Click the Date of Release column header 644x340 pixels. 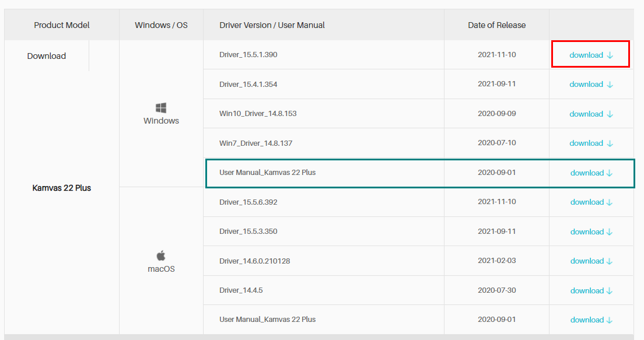496,25
